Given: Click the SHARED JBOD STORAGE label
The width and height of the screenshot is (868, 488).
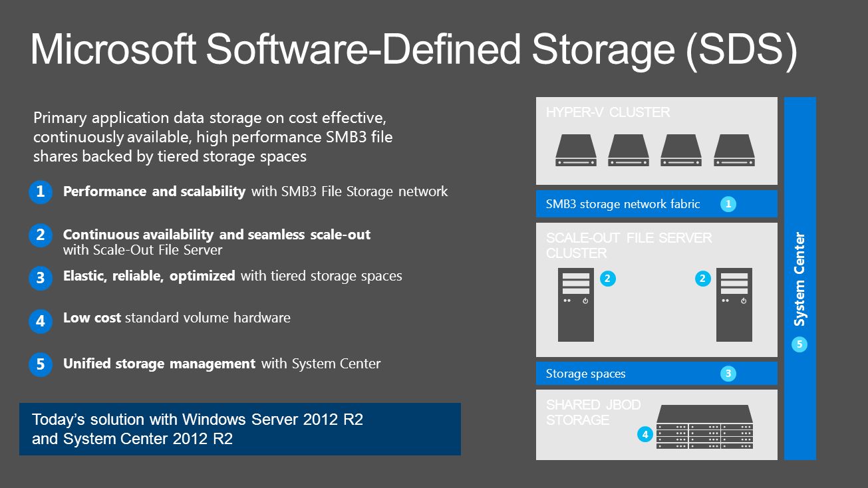Looking at the screenshot, I should (593, 412).
